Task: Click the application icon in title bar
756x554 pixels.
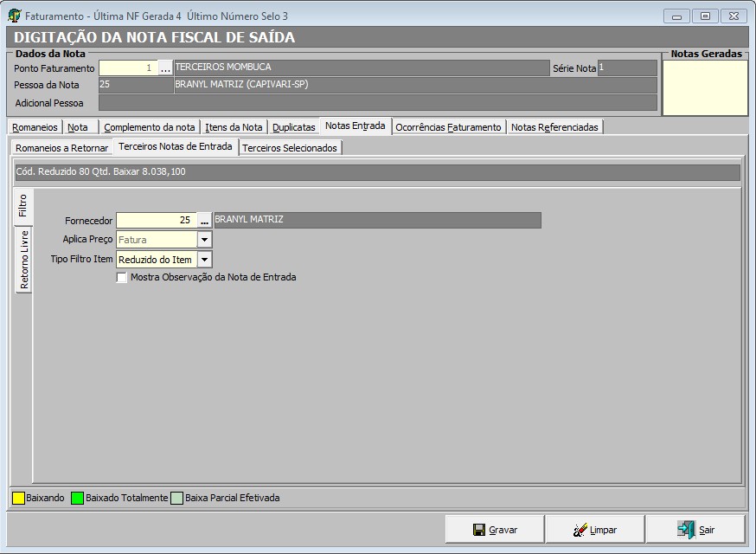Action: click(15, 16)
